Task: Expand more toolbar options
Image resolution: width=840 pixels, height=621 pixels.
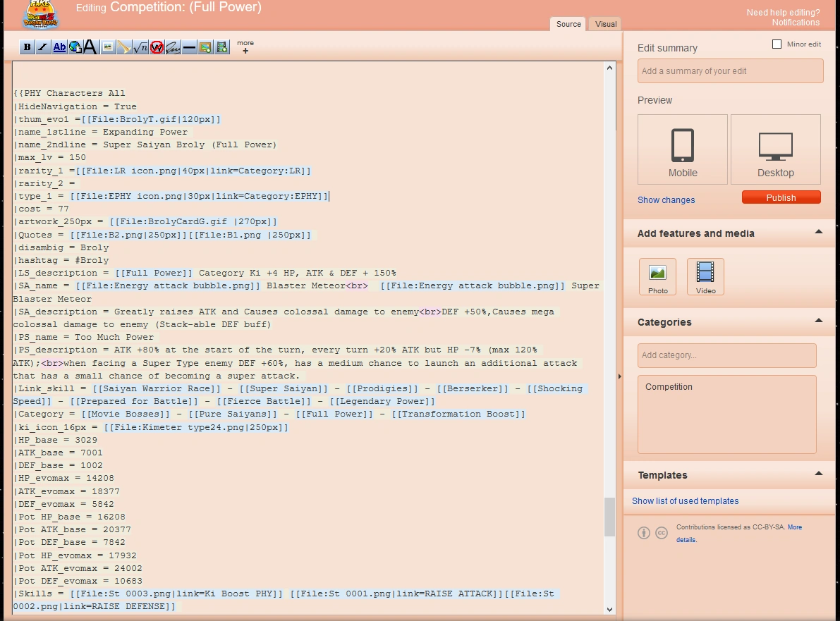Action: (x=245, y=47)
